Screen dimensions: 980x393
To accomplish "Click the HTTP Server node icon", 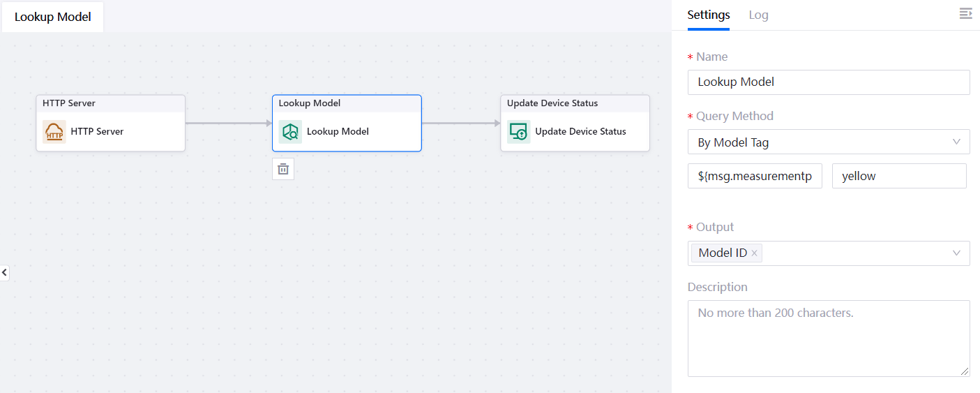I will click(54, 131).
